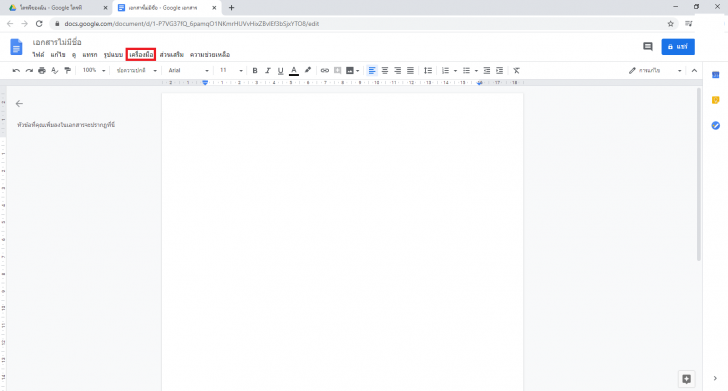728x391 pixels.
Task: Open the แก้ไข menu
Action: coord(58,55)
